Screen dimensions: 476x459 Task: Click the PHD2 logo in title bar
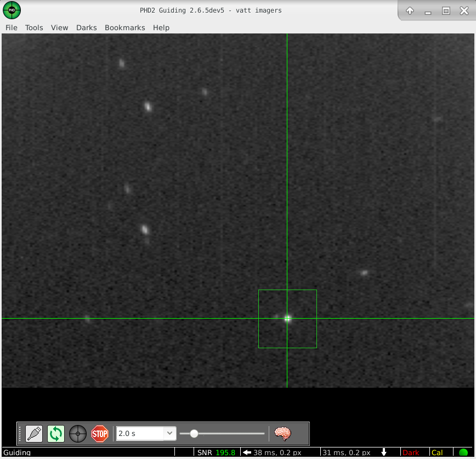point(12,10)
